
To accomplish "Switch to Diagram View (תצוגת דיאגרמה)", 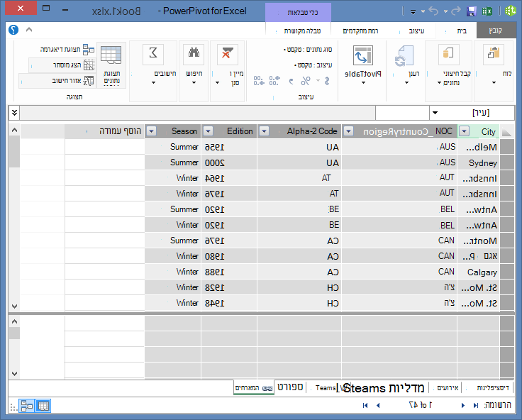I will point(67,50).
